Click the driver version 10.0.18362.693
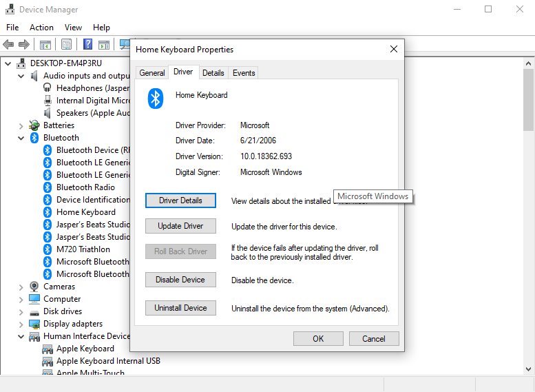Screen dimensions: 535x392 tap(266, 156)
